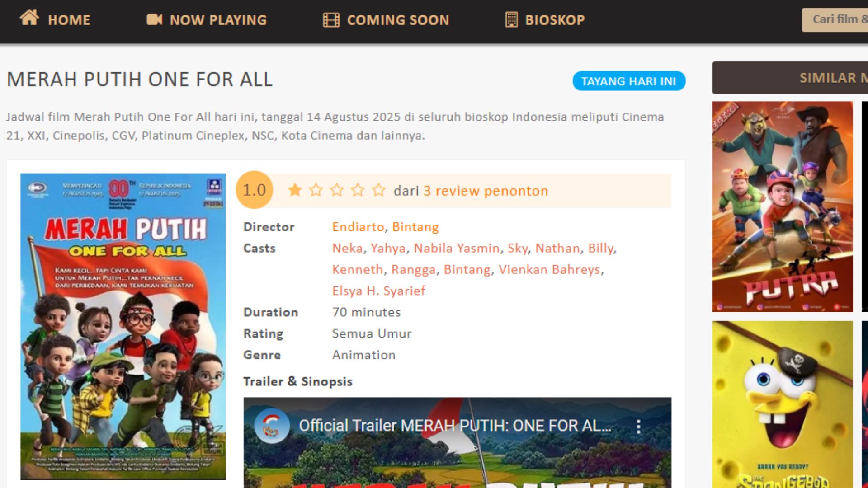Focus the Cari film search field
This screenshot has width=868, height=488.
coord(836,19)
